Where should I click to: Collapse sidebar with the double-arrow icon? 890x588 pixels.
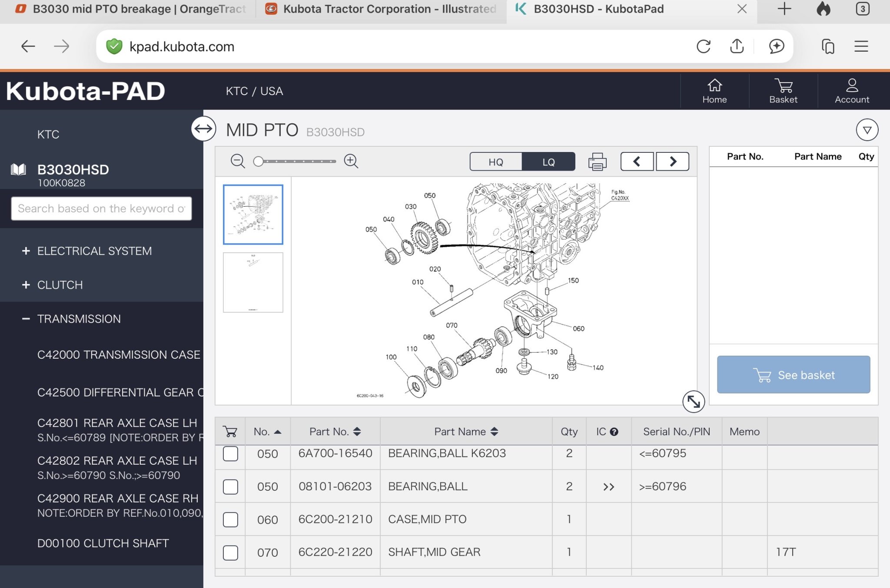[203, 129]
